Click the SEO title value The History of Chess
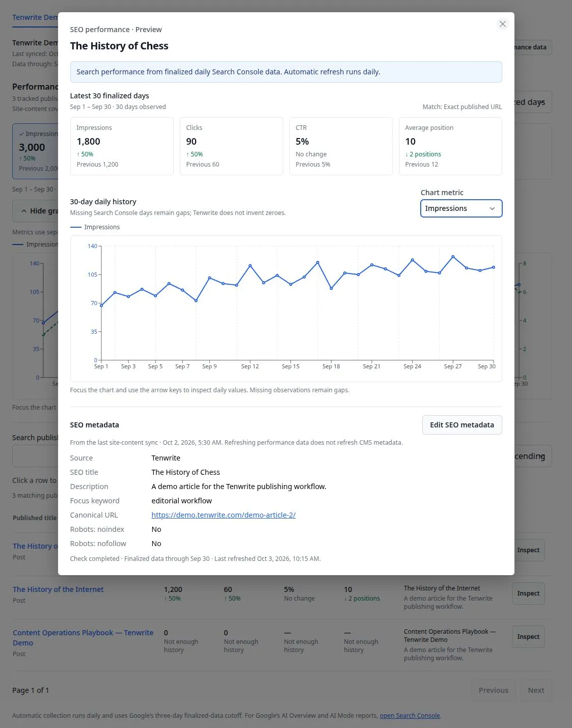This screenshot has height=728, width=572. pyautogui.click(x=185, y=472)
